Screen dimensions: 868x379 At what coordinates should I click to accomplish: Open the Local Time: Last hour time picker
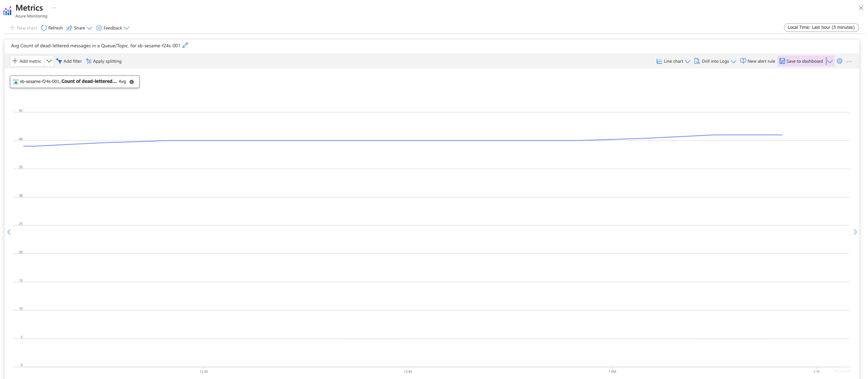pos(820,27)
